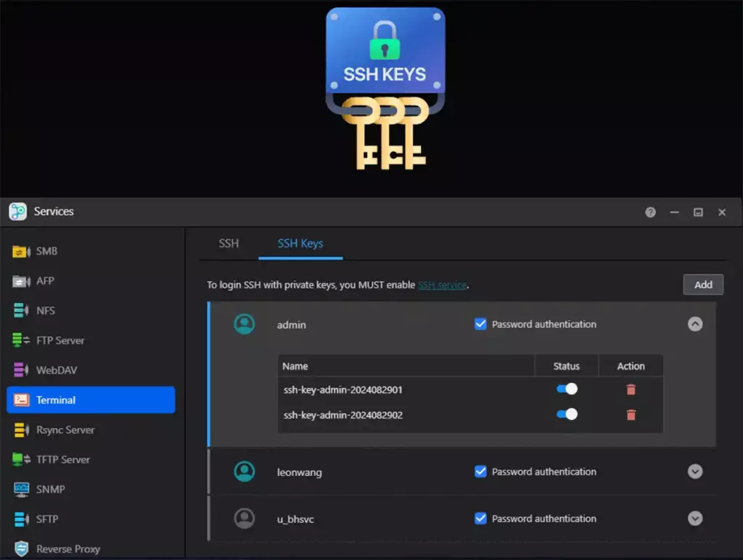Delete key ssh-key-admin-2024082901 with trash icon
The width and height of the screenshot is (743, 560).
(x=631, y=390)
